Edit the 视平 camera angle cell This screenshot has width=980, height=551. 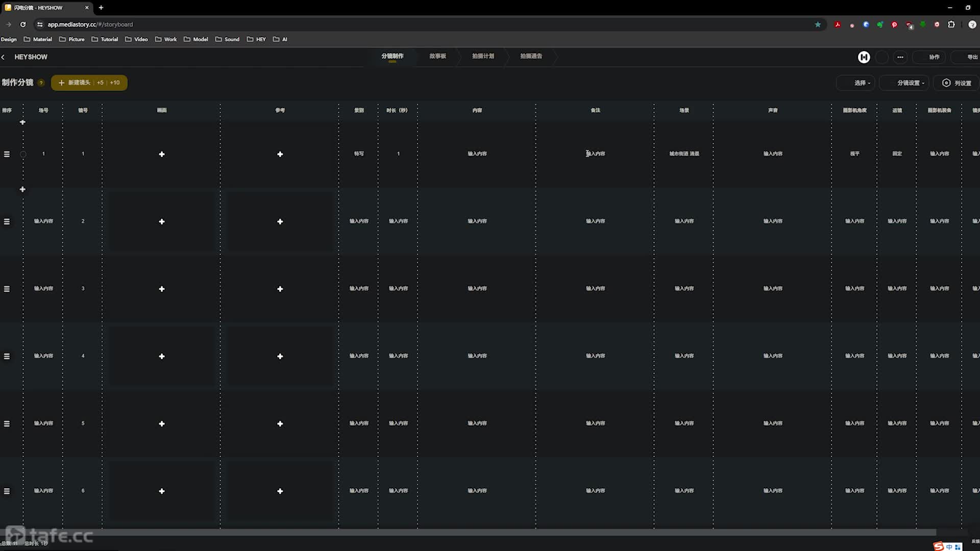coord(854,154)
